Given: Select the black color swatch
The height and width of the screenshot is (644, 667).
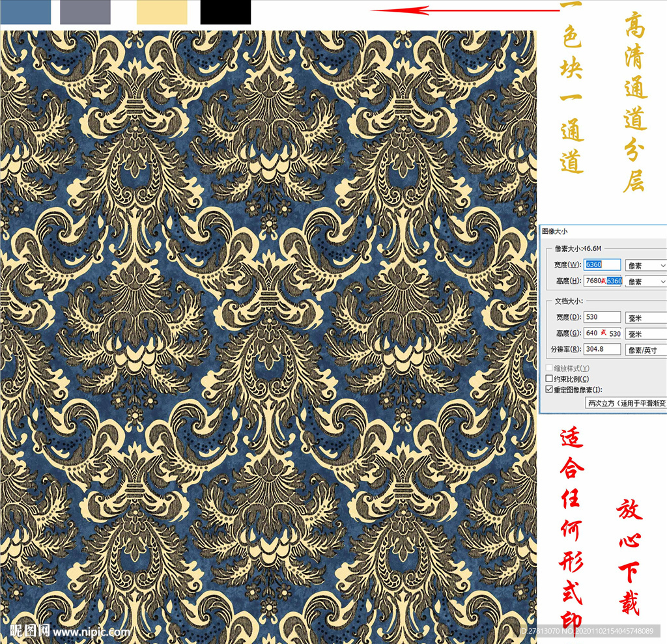Looking at the screenshot, I should coord(225,12).
